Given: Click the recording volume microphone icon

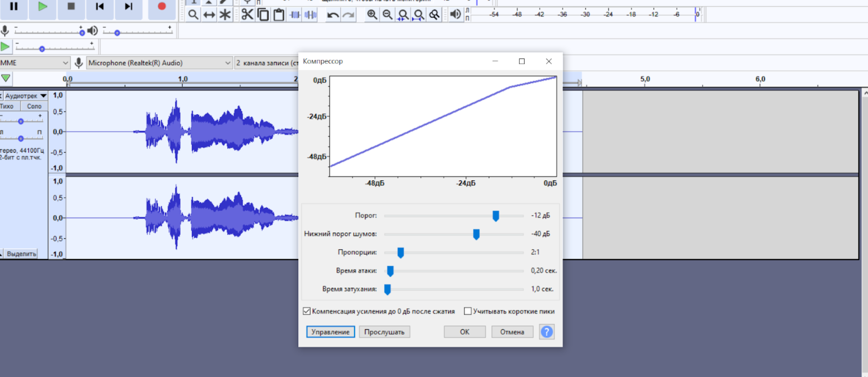Looking at the screenshot, I should click(x=5, y=31).
